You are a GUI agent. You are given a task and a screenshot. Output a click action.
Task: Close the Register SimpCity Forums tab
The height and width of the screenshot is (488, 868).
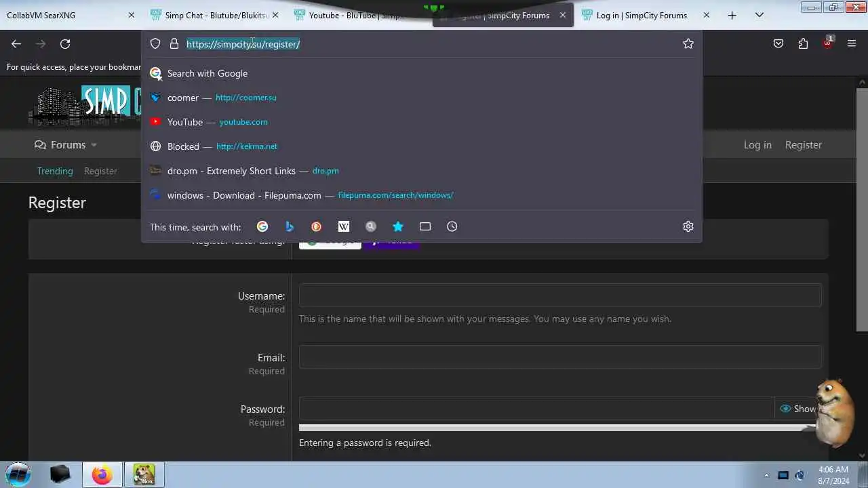pos(562,15)
